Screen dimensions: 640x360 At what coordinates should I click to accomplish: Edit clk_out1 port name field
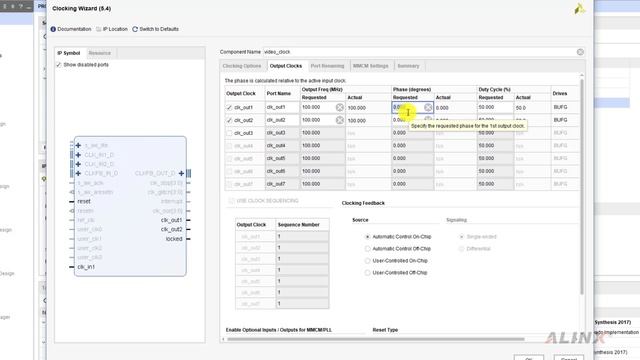coord(282,107)
